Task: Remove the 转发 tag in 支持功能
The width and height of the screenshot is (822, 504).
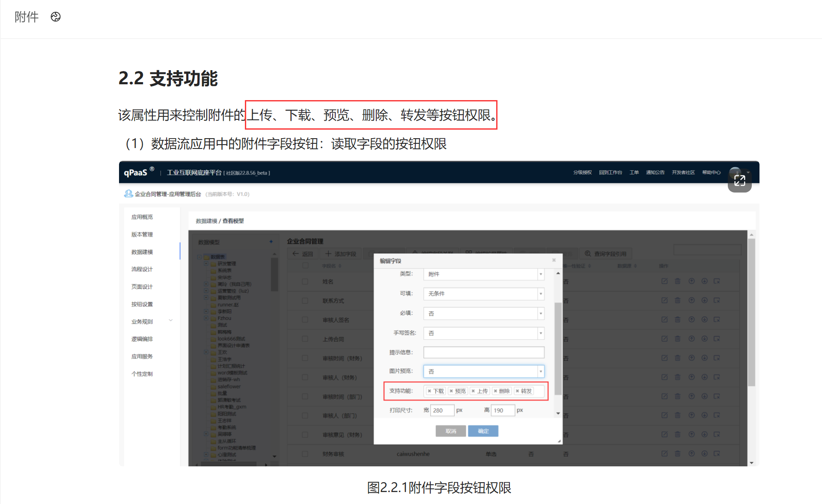Action: pyautogui.click(x=517, y=391)
